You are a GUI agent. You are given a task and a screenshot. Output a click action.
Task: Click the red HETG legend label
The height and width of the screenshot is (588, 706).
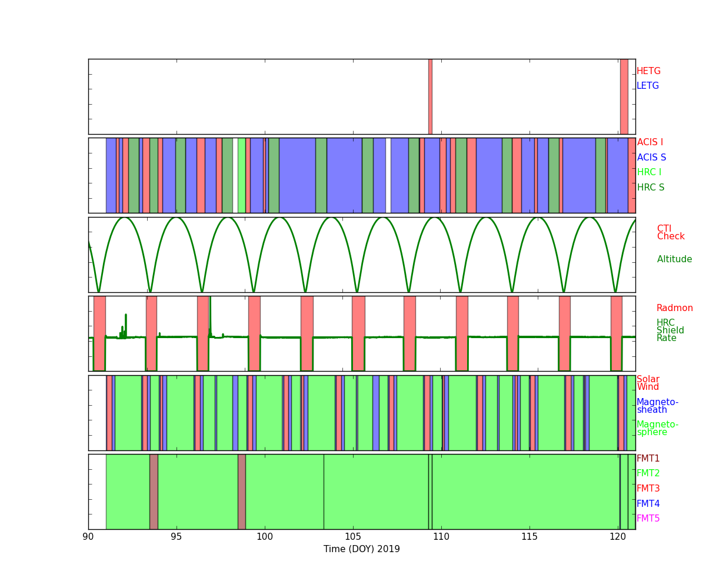[648, 71]
